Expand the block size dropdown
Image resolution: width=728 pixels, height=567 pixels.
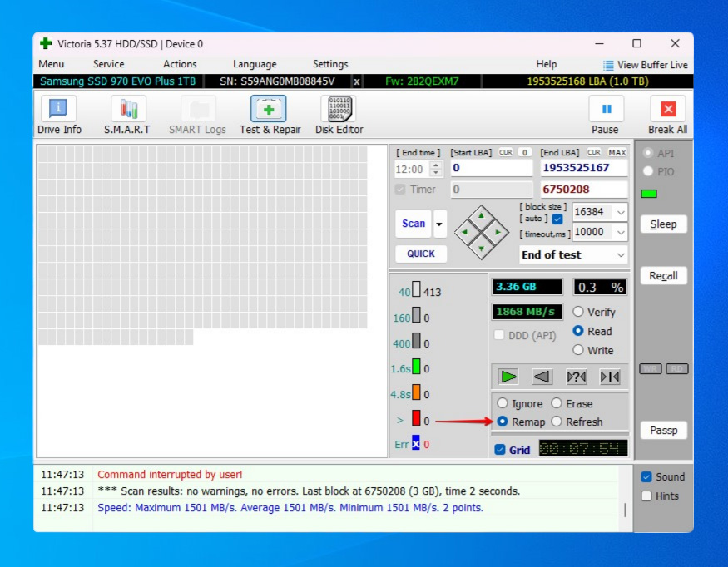[622, 212]
